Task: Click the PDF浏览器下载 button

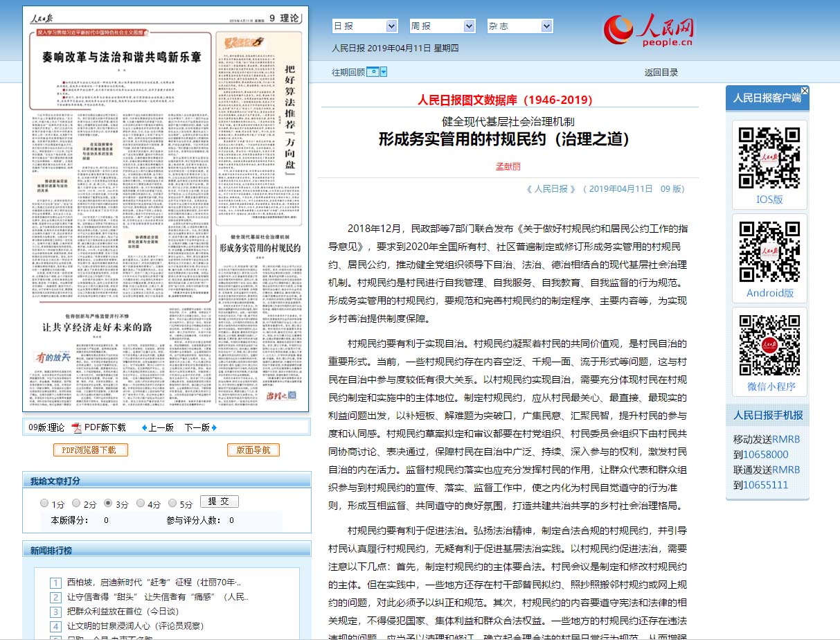Action: click(91, 450)
